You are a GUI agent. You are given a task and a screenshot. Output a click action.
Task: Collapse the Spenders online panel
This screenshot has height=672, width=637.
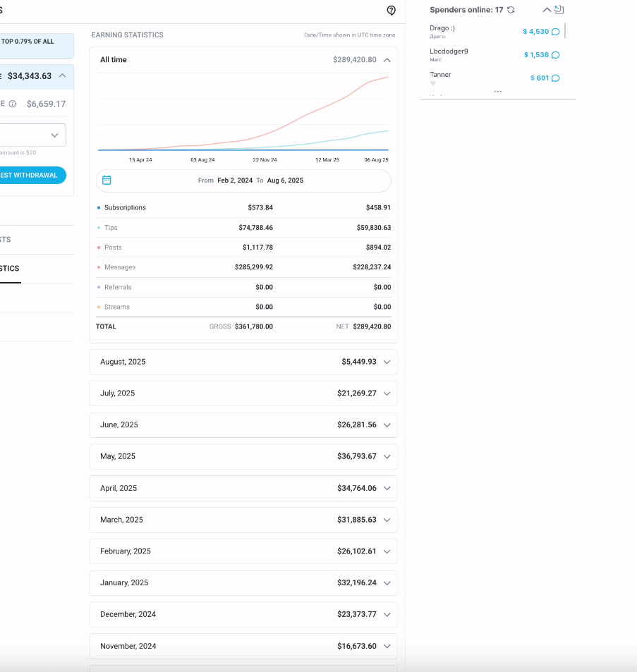[x=546, y=10]
